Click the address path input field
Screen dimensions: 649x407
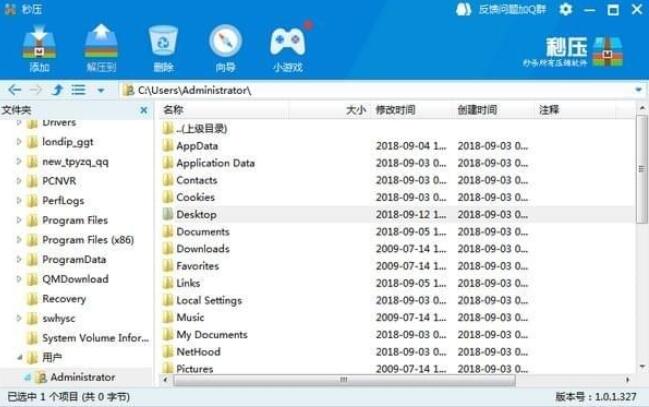377,90
